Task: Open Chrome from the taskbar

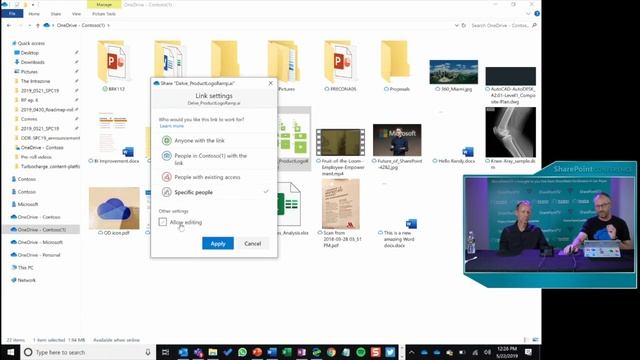Action: tap(331, 352)
